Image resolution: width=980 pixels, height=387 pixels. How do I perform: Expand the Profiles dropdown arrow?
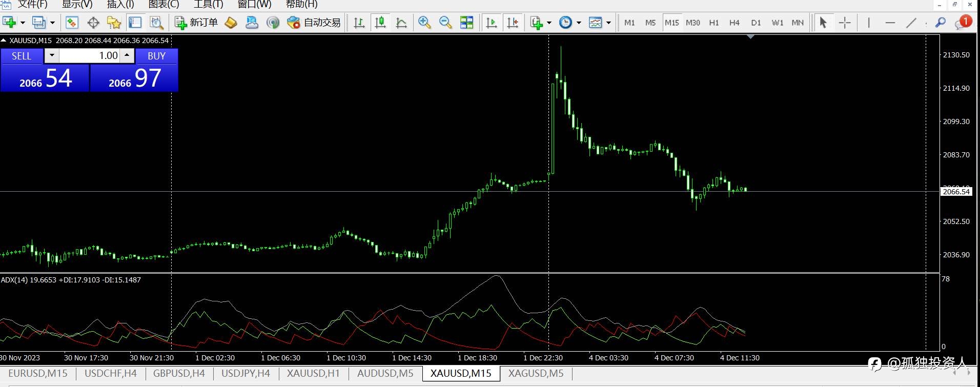click(52, 23)
